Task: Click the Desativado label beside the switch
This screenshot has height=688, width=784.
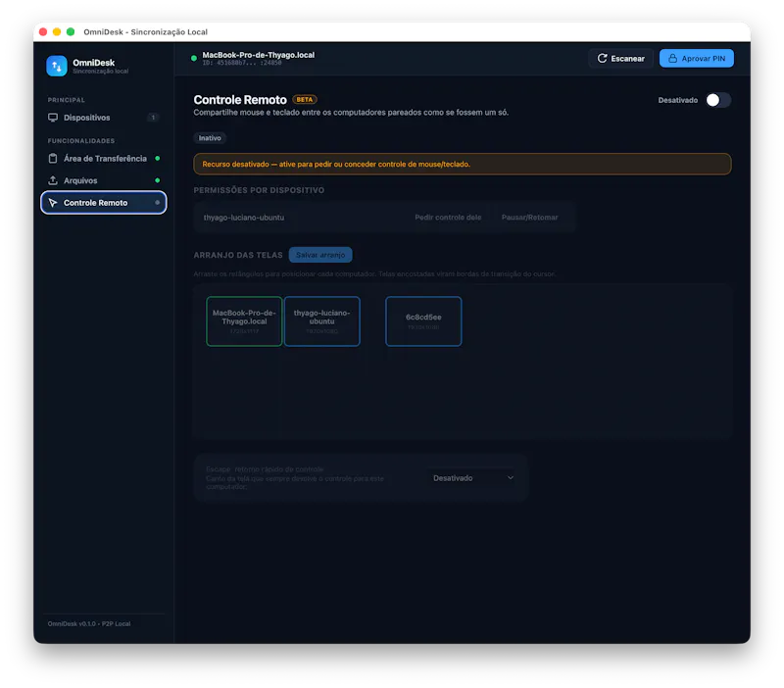Action: [678, 100]
